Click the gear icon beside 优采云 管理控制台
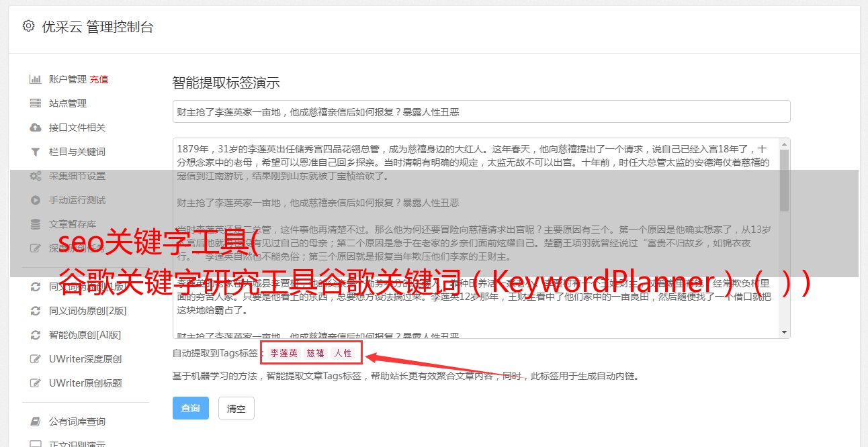The width and height of the screenshot is (868, 447). (28, 26)
